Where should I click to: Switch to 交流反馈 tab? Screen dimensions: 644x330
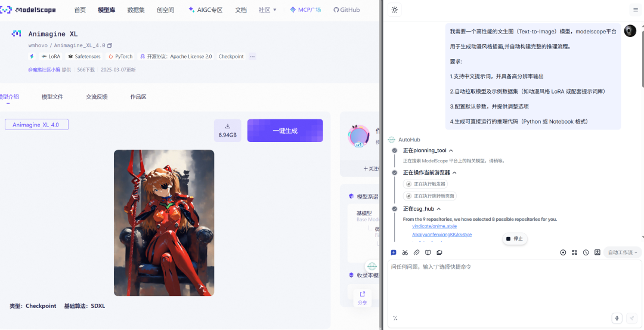[97, 97]
